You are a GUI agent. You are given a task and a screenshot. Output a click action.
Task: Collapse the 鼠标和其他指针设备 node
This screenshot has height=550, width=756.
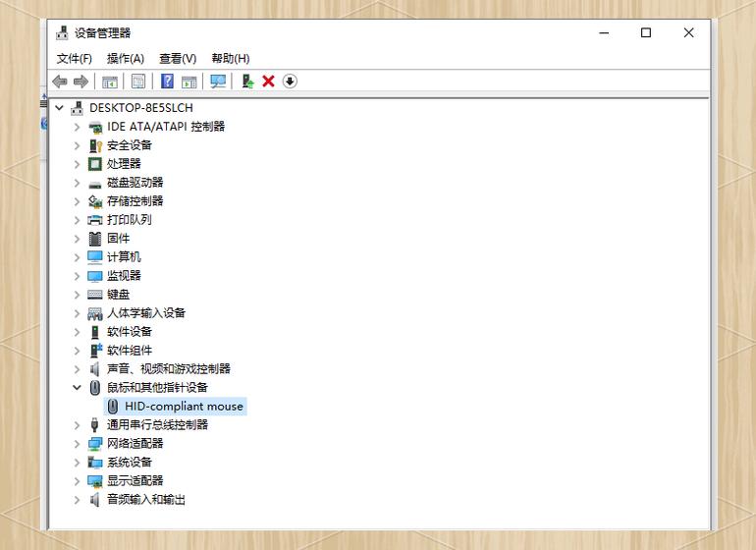[x=78, y=387]
